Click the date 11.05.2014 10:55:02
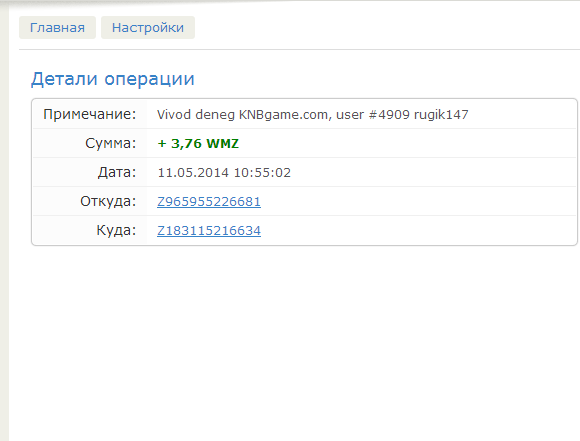Viewport: 580px width, 441px height. click(224, 172)
